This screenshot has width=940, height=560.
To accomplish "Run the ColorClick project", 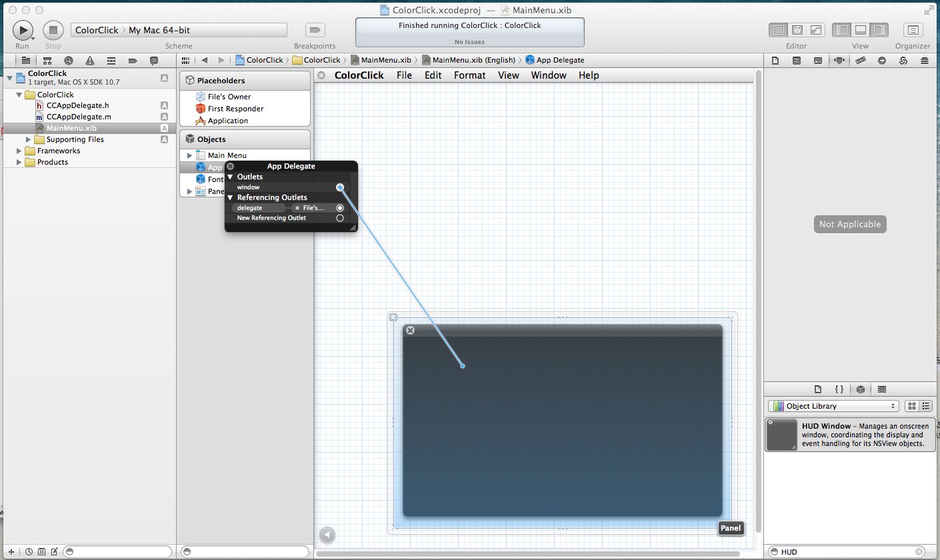I will coord(23,29).
